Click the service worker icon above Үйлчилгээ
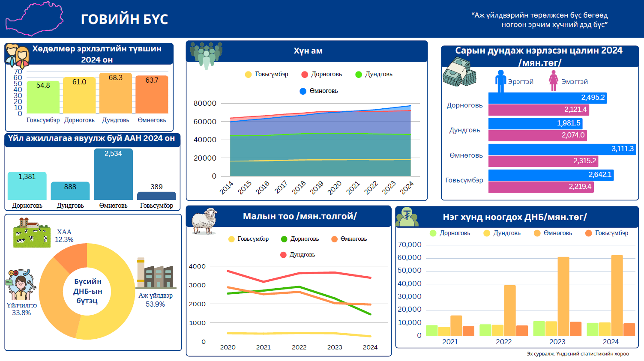Image resolution: width=644 pixels, height=361 pixels. point(21,285)
